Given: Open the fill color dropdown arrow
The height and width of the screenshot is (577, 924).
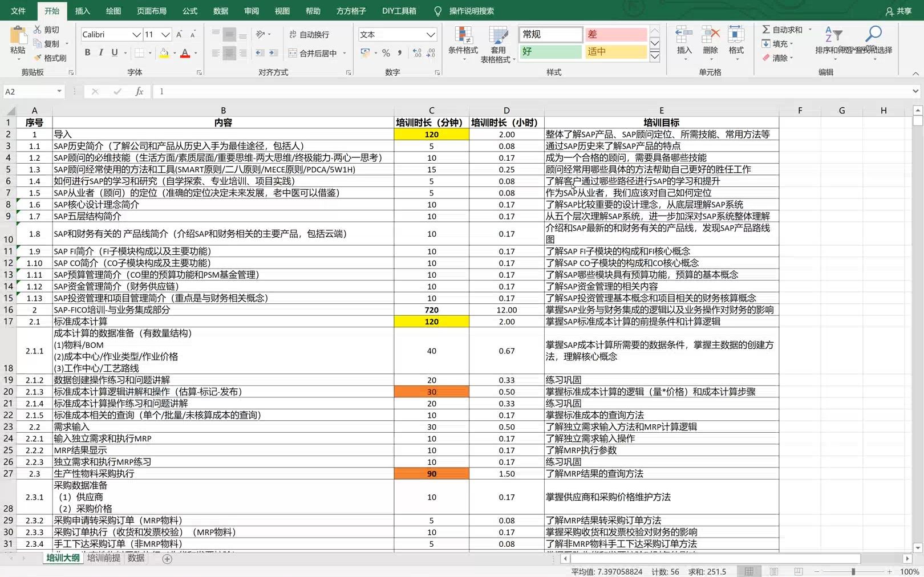Looking at the screenshot, I should point(175,53).
